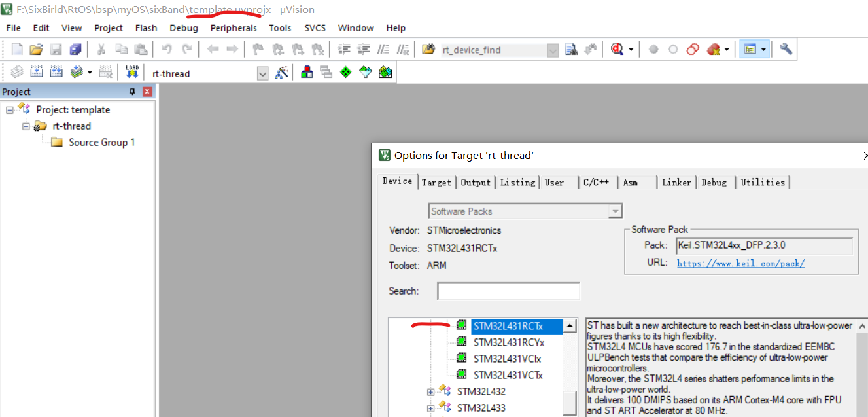Select STM32L431VCIx in device list
Viewport: 868px width, 417px height.
coord(508,359)
